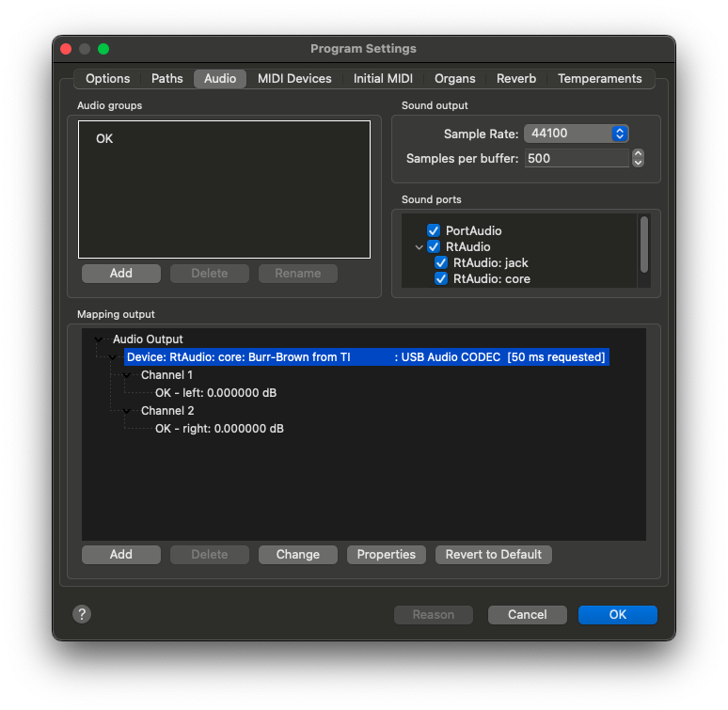
Task: Select the Audio Output tree item
Action: click(x=148, y=339)
